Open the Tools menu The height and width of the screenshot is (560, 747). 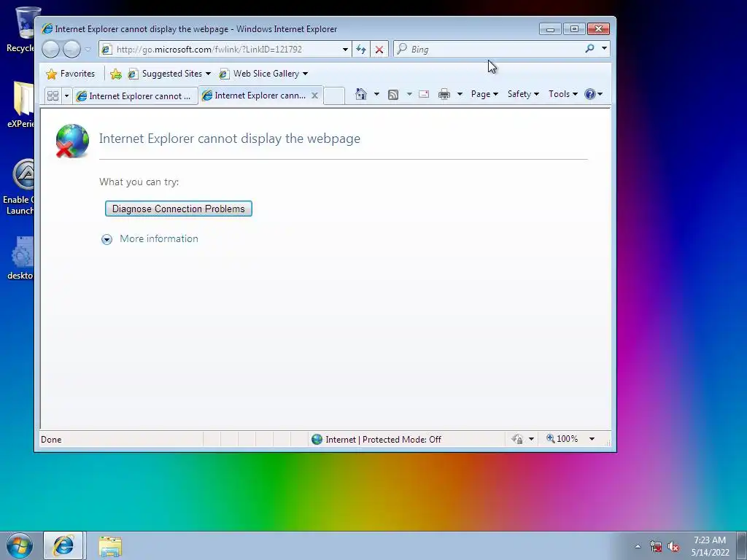(x=562, y=94)
